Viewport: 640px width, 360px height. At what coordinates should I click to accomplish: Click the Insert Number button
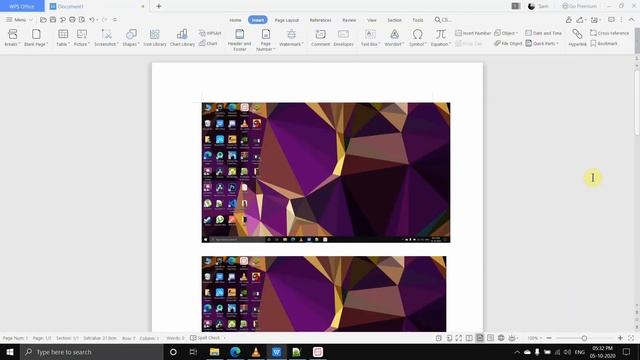[x=473, y=33]
